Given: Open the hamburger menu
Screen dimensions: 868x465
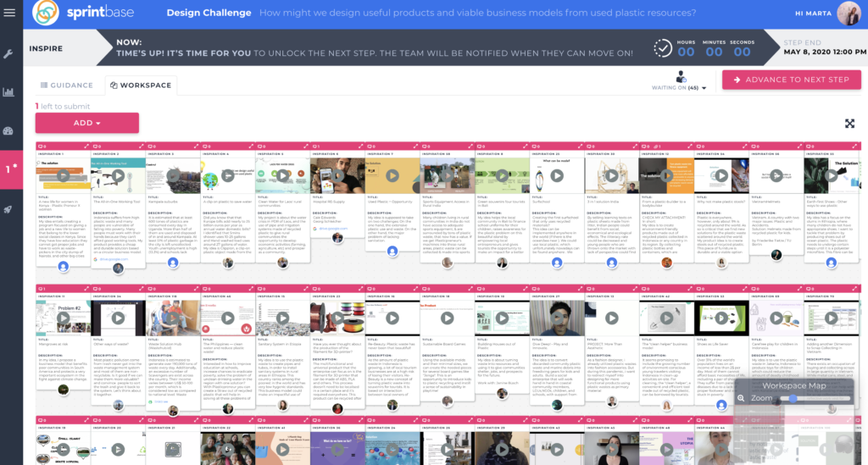Looking at the screenshot, I should pyautogui.click(x=9, y=12).
